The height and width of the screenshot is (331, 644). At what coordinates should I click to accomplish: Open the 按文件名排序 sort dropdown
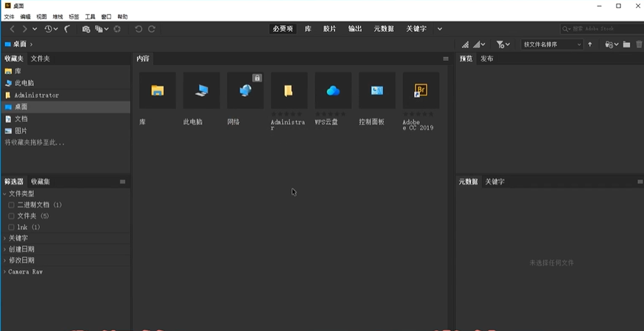pos(552,44)
